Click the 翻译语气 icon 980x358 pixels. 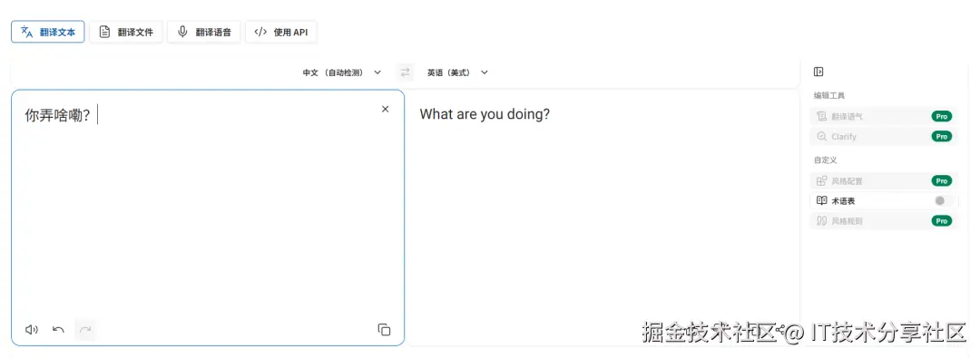point(821,116)
